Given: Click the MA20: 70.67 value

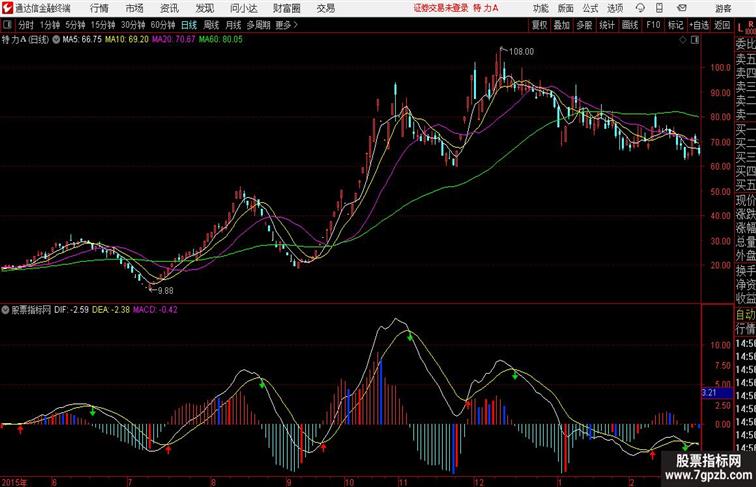Looking at the screenshot, I should 174,40.
